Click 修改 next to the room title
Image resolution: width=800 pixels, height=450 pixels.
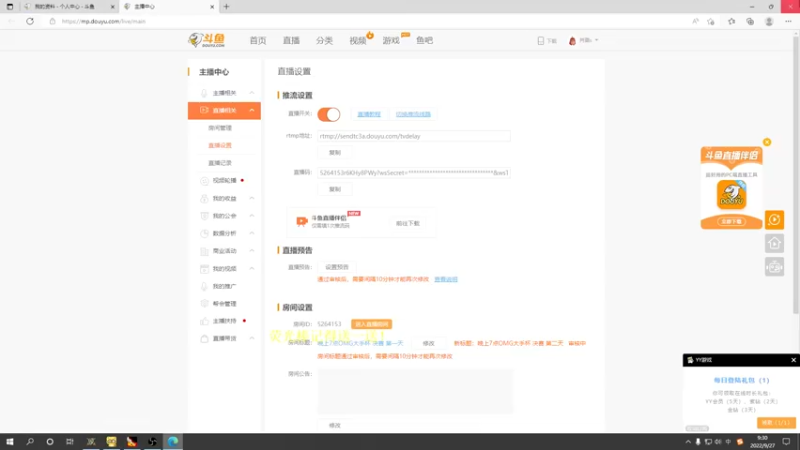coord(429,343)
